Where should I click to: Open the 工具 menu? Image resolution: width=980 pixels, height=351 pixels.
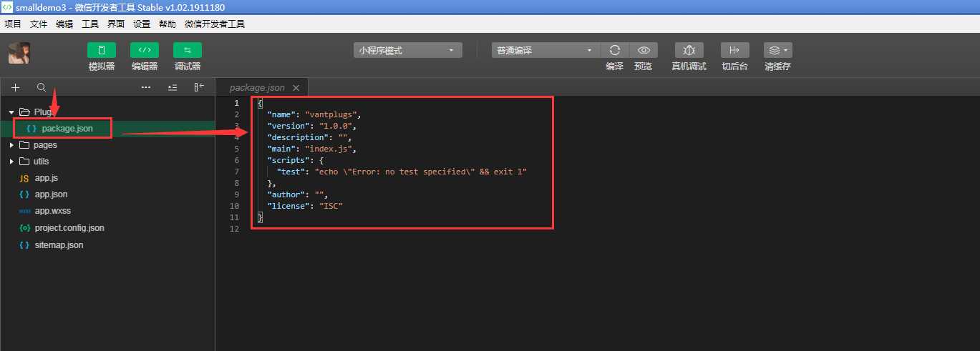pos(90,24)
